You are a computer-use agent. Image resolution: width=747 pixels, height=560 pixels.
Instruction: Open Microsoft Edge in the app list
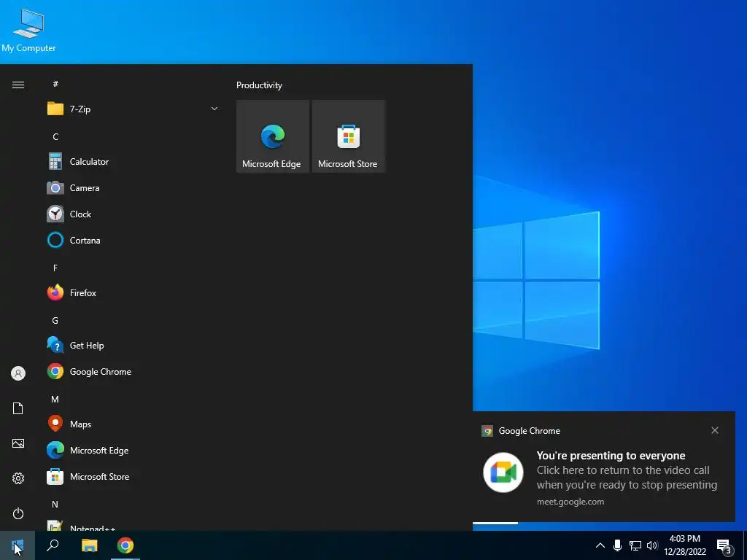tap(133, 450)
